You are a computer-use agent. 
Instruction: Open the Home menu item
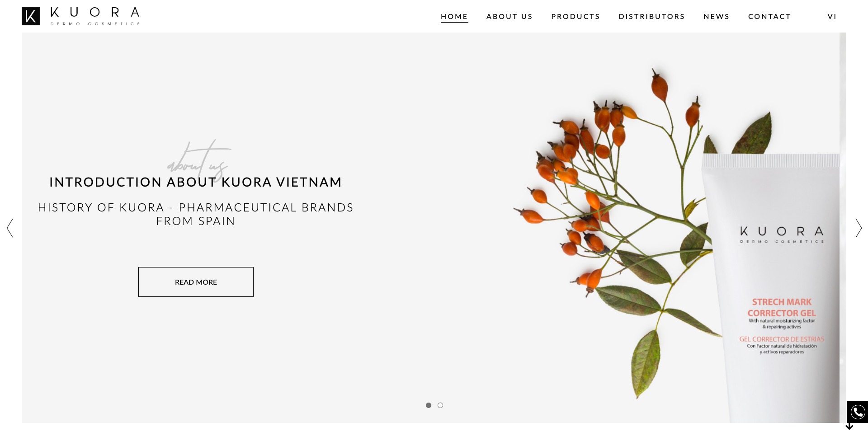tap(454, 17)
